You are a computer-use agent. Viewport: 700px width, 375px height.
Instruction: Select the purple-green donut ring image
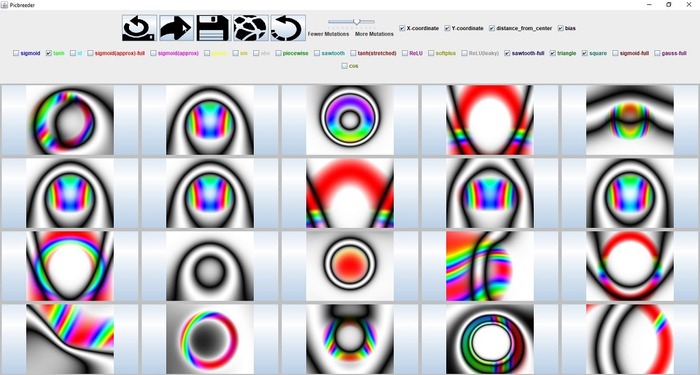(x=350, y=120)
